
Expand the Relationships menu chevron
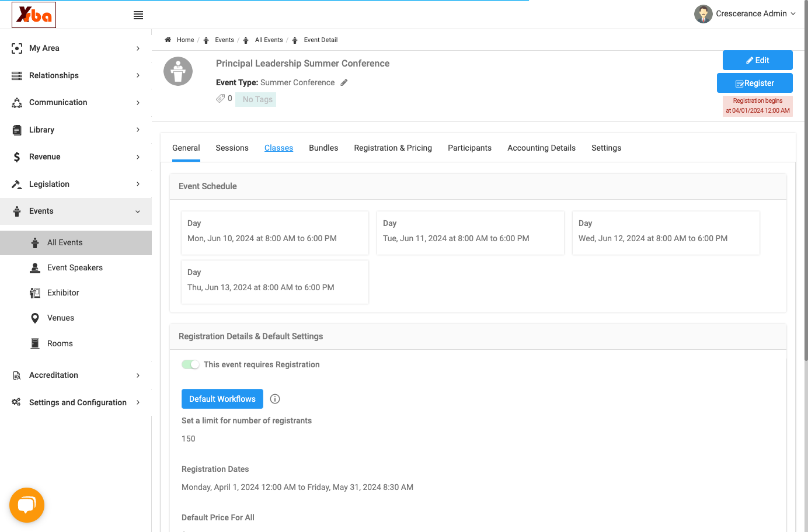(138, 75)
